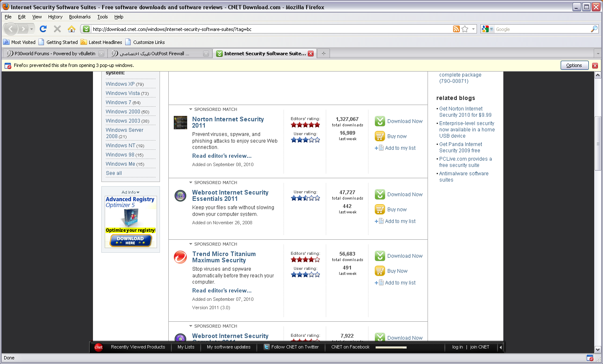
Task: Open the address bar history dropdown
Action: pos(474,29)
